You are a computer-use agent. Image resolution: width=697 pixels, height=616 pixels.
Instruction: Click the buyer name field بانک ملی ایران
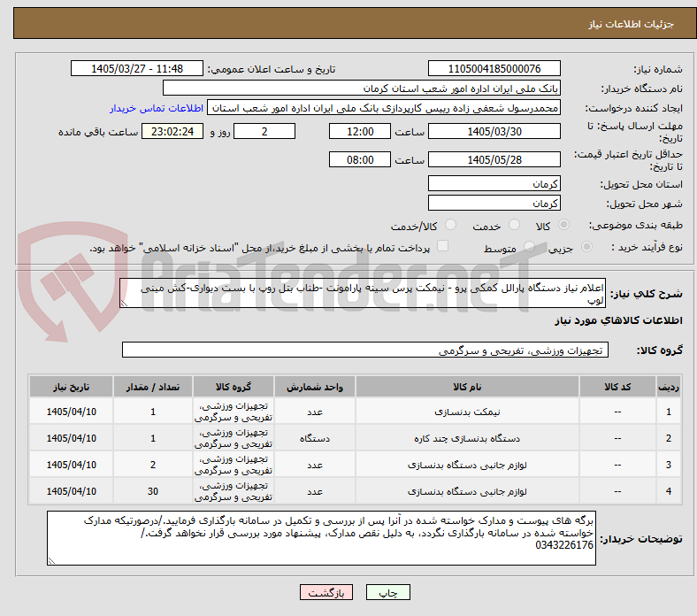click(362, 89)
